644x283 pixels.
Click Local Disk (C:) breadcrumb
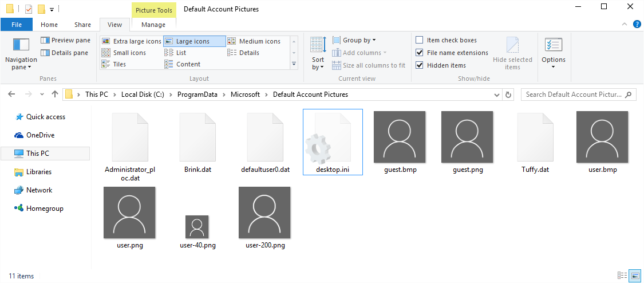[143, 95]
